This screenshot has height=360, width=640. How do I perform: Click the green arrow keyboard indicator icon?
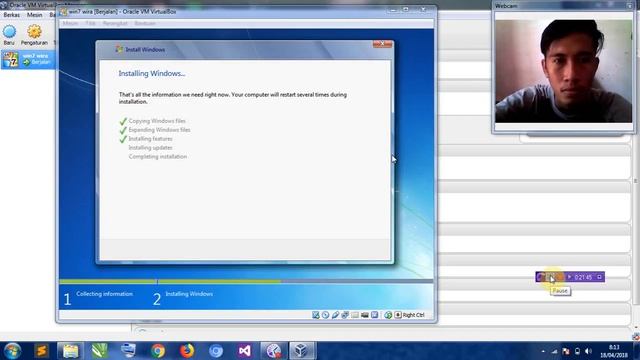pyautogui.click(x=388, y=315)
